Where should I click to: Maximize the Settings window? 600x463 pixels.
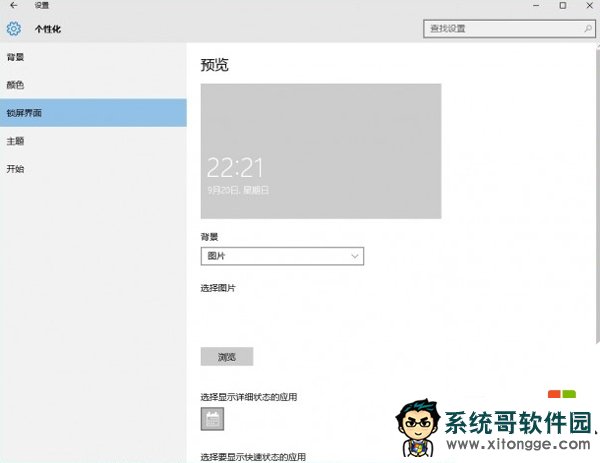563,5
